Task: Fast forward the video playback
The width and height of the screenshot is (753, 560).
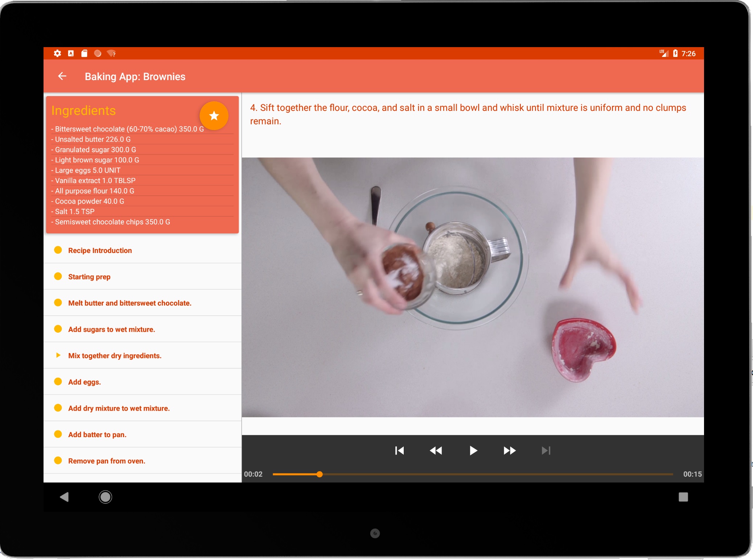Action: (x=509, y=451)
